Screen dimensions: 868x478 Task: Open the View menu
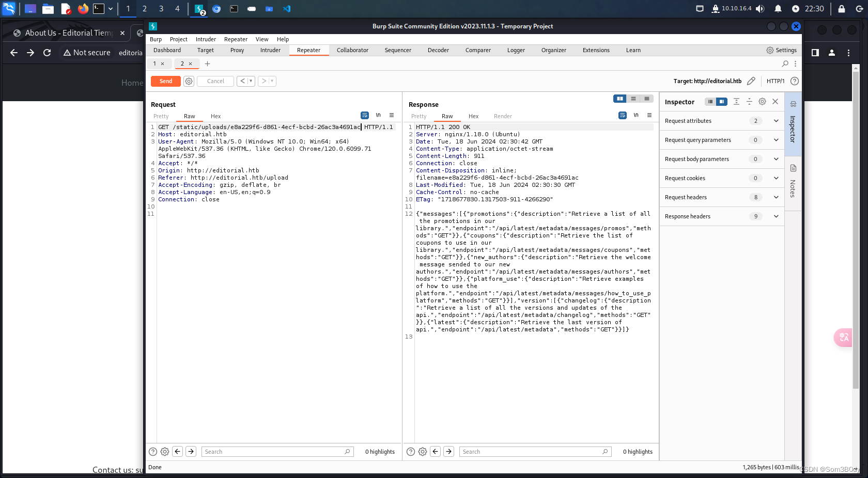click(262, 39)
